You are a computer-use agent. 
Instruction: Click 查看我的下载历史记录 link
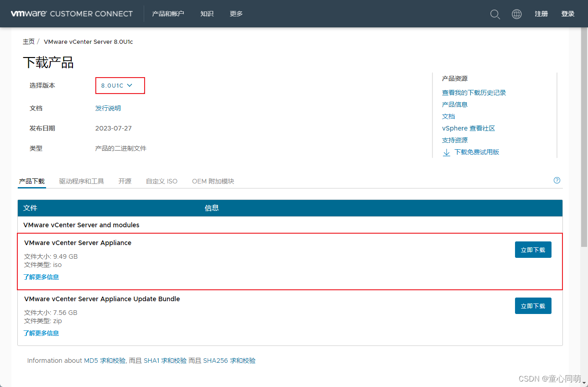tap(475, 92)
